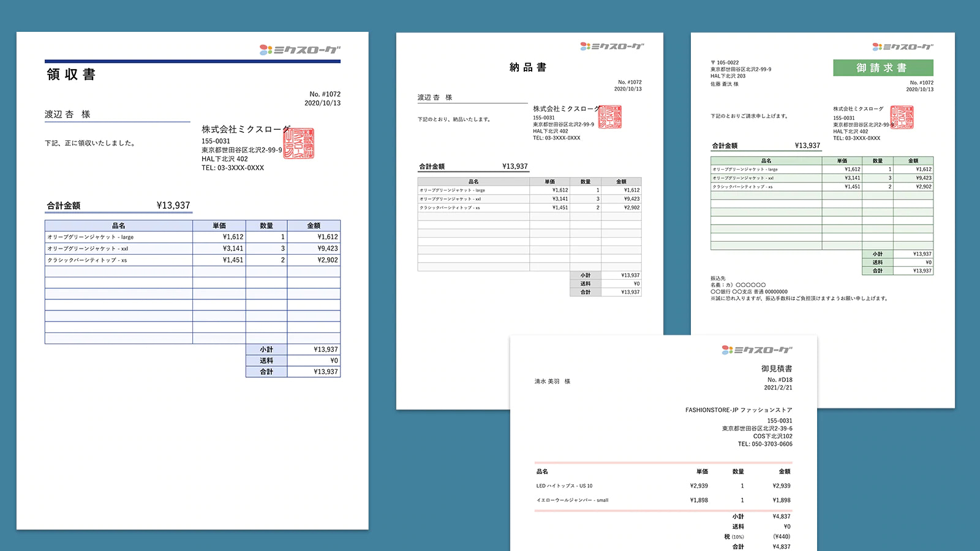
Task: Click the 領収書 heading text
Action: (71, 75)
